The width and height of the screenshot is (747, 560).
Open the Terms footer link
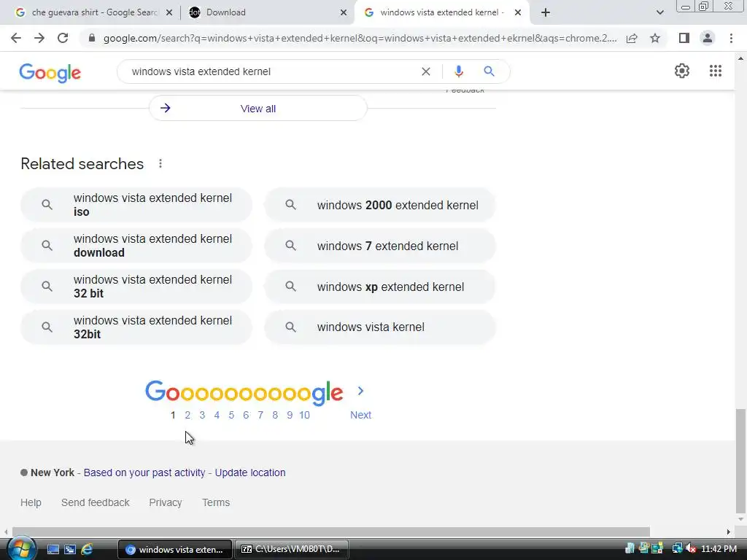tap(216, 502)
